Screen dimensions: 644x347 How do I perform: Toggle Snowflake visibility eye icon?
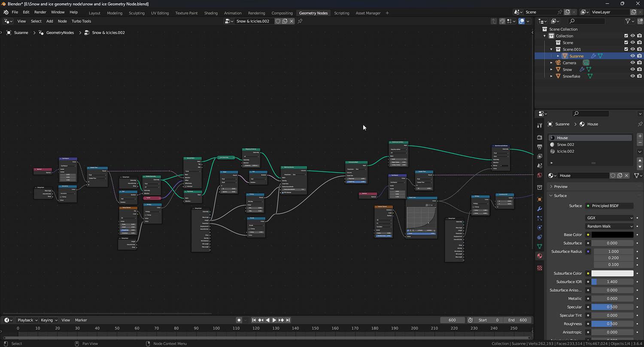pyautogui.click(x=632, y=76)
